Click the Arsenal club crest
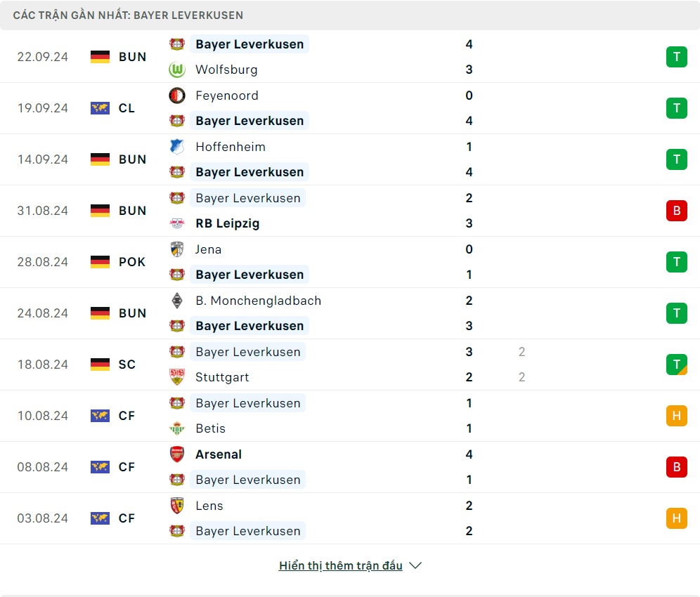 176,454
